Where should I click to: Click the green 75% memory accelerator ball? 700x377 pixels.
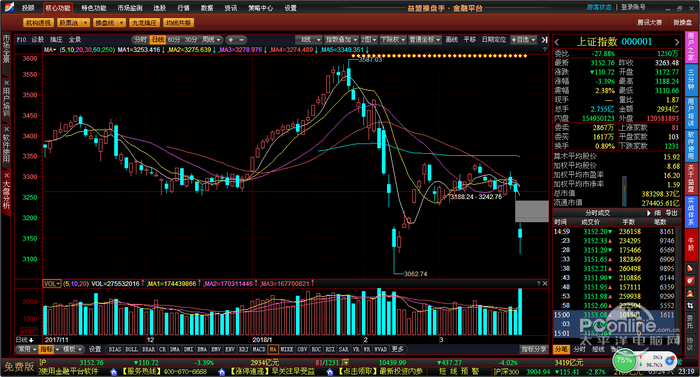point(625,361)
